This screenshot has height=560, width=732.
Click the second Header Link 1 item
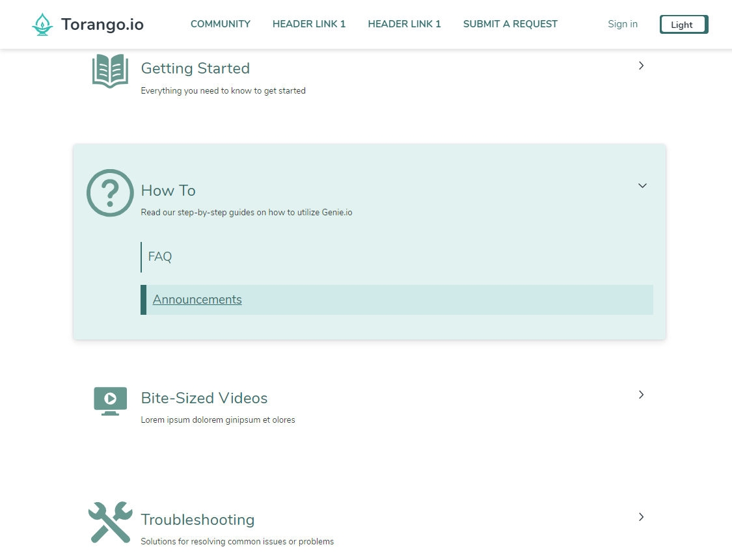pyautogui.click(x=404, y=24)
